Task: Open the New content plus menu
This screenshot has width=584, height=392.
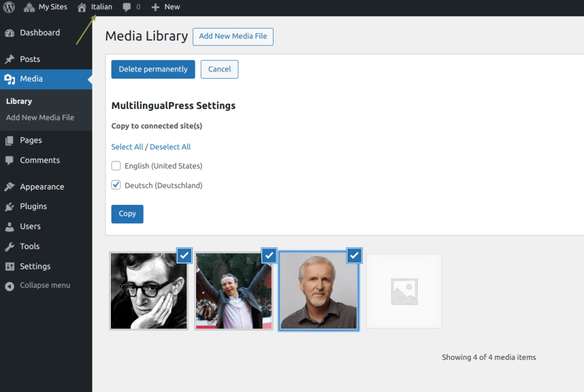Action: [x=165, y=7]
